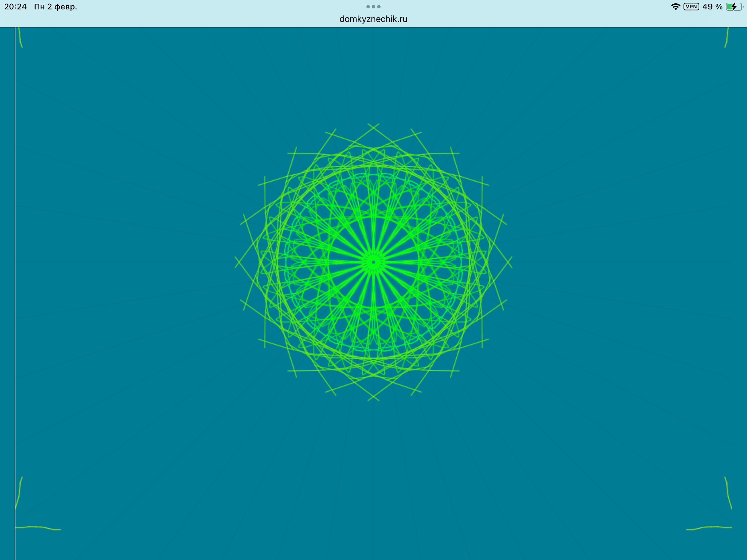Screen dimensions: 747x560
Task: Tap the 49 % battery percentage text
Action: pyautogui.click(x=712, y=7)
